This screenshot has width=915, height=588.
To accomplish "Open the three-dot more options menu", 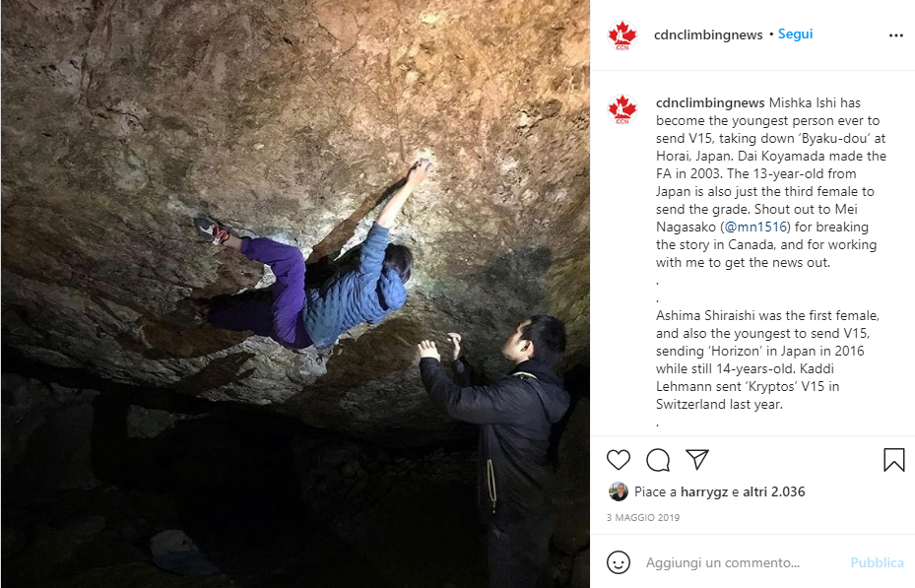I will [x=895, y=35].
